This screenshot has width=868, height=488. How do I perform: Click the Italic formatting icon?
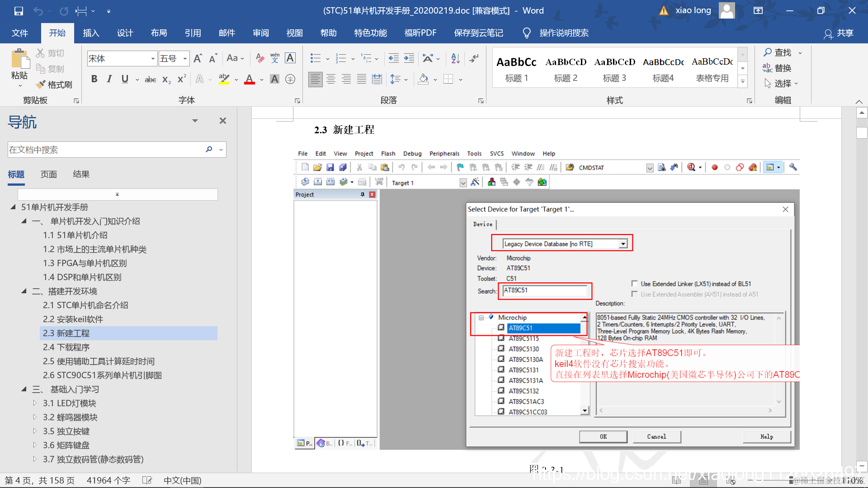click(109, 79)
